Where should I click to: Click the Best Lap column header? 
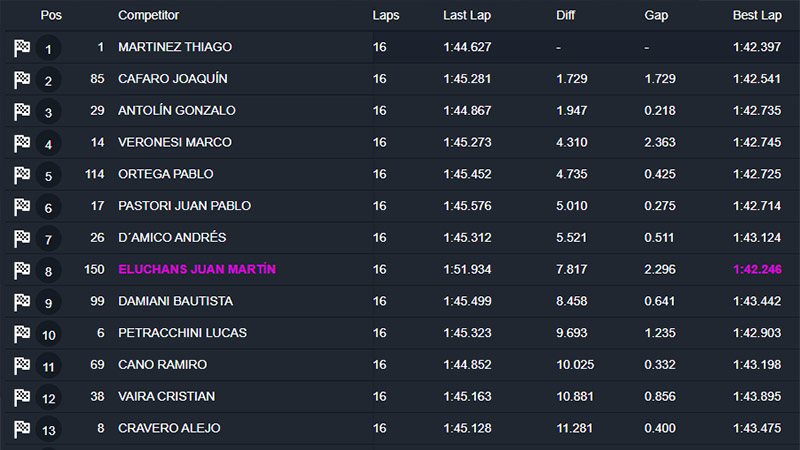click(x=757, y=16)
